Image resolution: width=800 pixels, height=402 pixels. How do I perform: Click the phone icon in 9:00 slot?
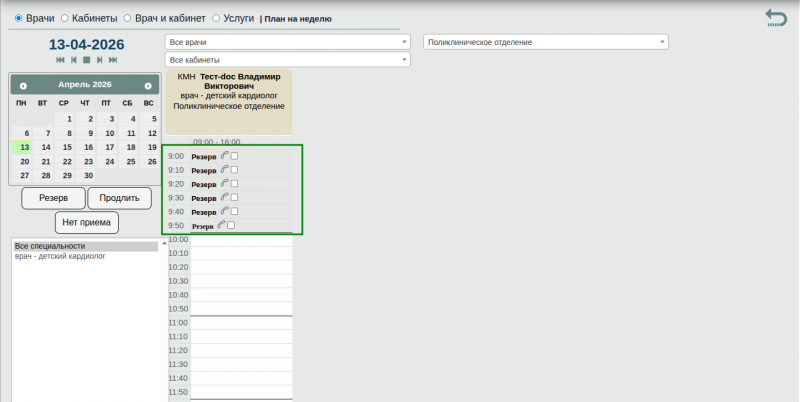[225, 156]
